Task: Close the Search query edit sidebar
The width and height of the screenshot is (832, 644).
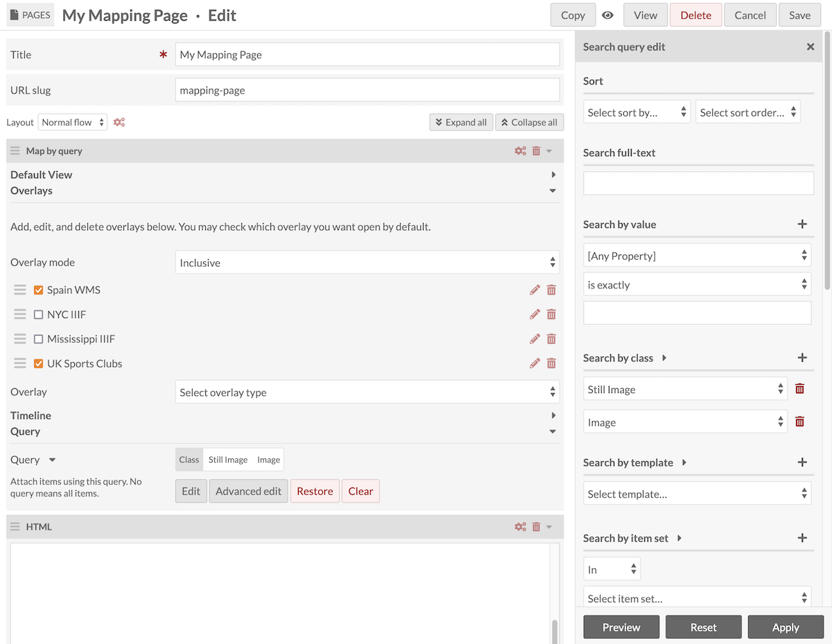Action: pyautogui.click(x=810, y=47)
